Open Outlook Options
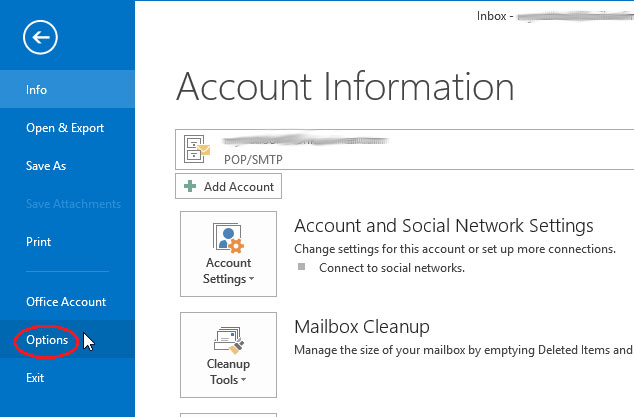634x417 pixels. (67, 340)
